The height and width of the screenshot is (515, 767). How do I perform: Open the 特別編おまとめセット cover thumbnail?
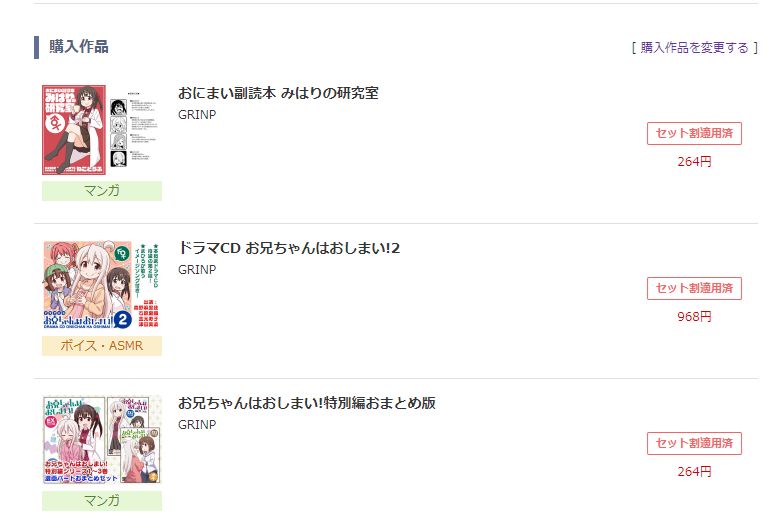click(x=102, y=440)
